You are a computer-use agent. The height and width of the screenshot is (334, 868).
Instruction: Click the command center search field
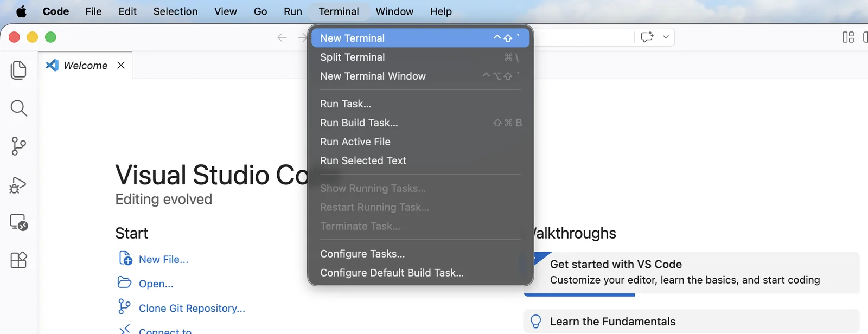tap(583, 37)
